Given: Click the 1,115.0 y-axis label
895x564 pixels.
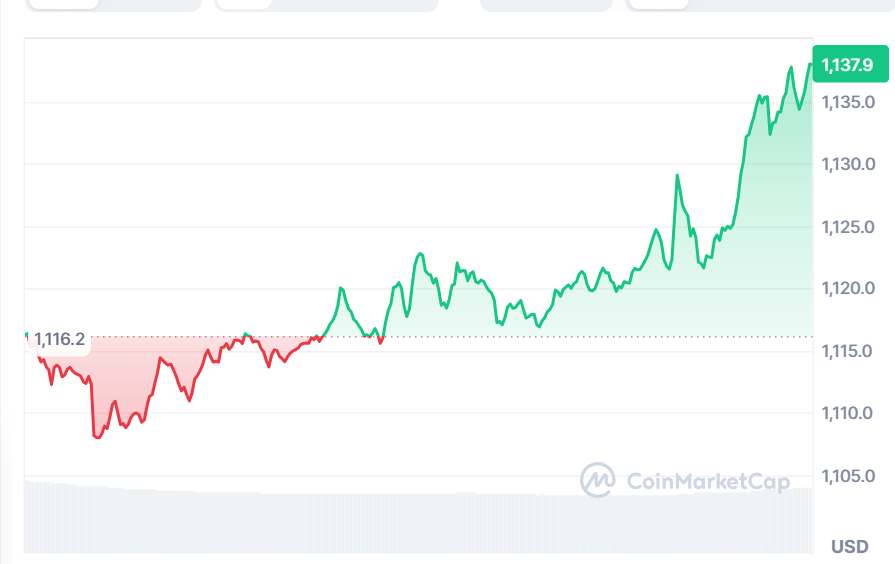Looking at the screenshot, I should pos(848,351).
